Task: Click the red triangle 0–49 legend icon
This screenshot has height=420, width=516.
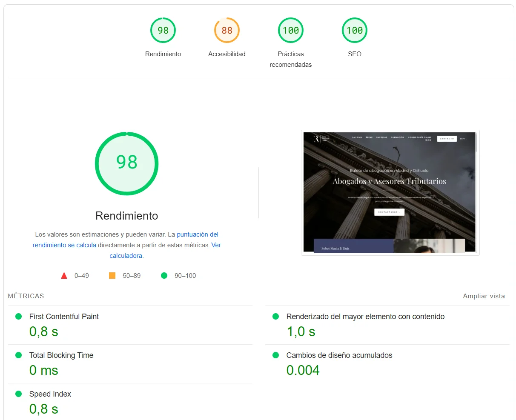Action: tap(64, 276)
